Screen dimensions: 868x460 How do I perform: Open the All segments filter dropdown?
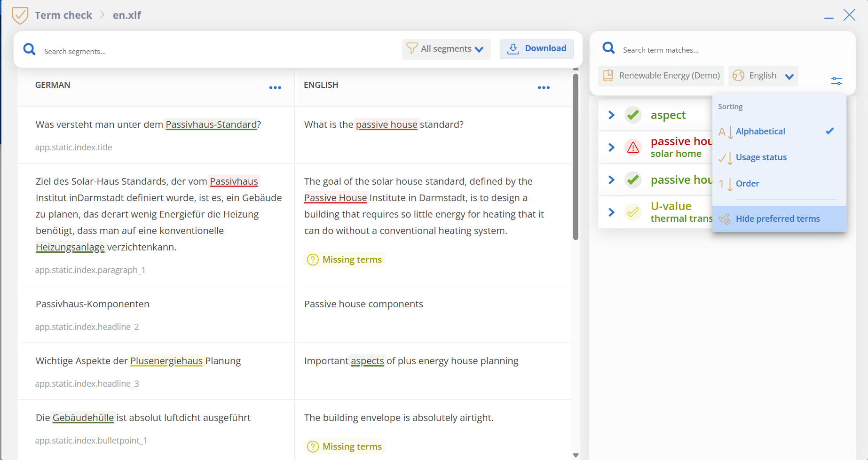click(x=446, y=49)
